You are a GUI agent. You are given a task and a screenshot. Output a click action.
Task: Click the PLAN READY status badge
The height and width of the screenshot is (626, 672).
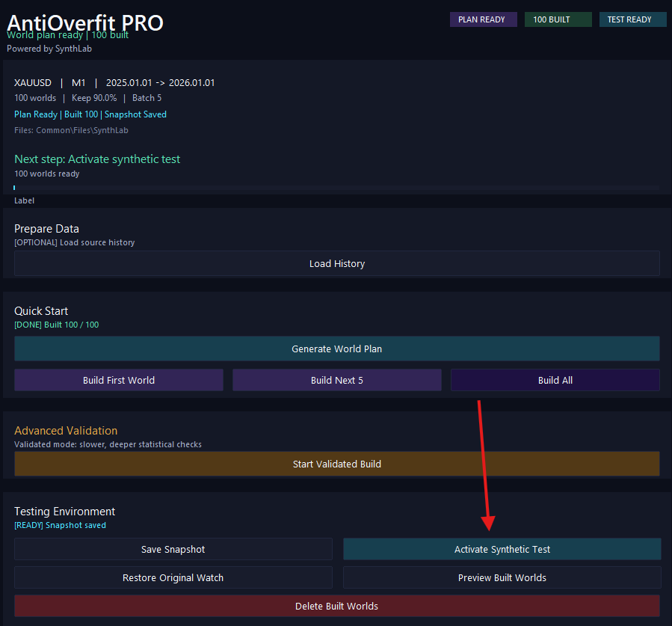(484, 19)
